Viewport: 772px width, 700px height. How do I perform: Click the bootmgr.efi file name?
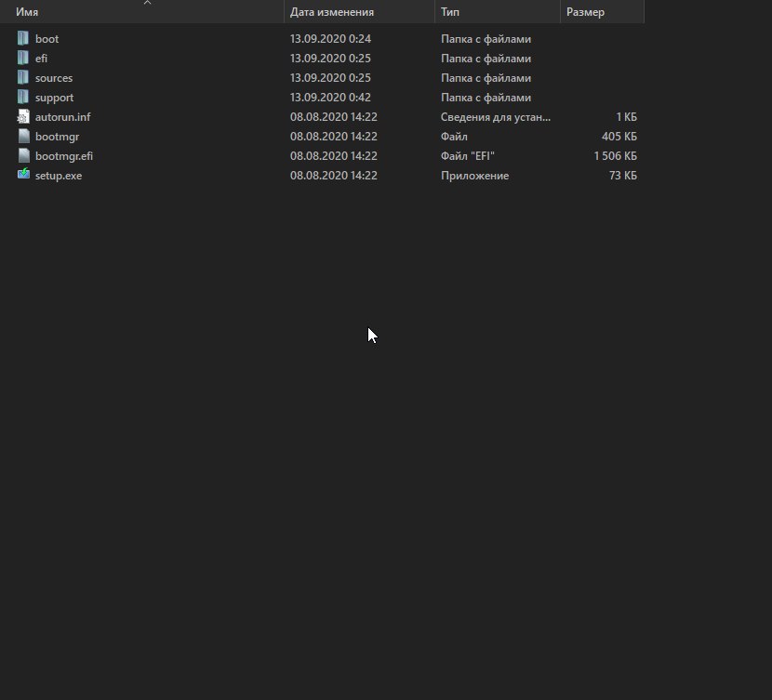[64, 156]
